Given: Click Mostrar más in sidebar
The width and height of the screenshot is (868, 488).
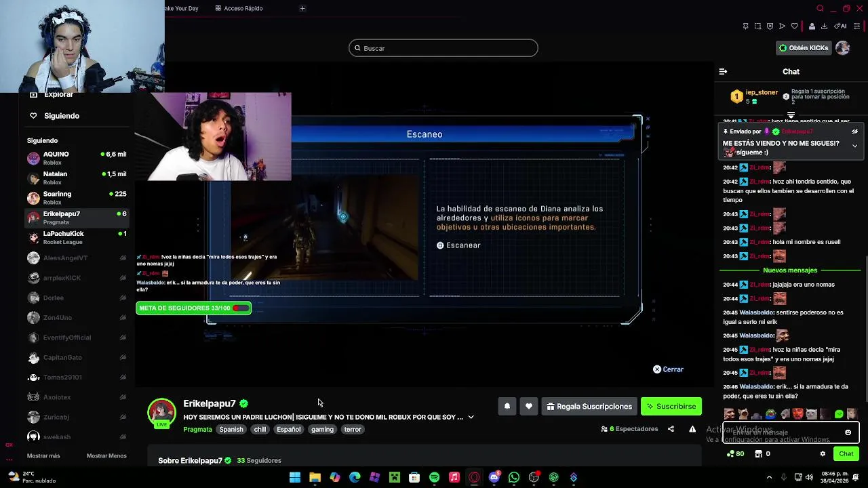Looking at the screenshot, I should tap(43, 455).
